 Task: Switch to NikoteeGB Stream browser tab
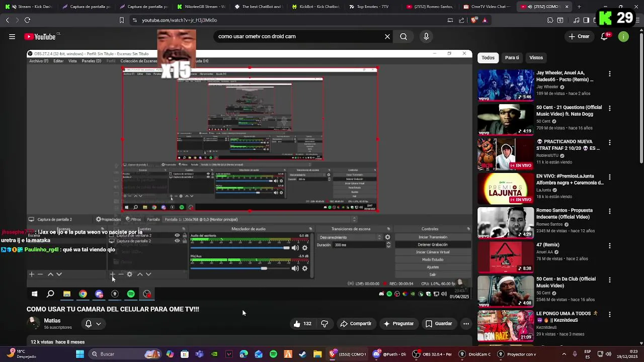[202, 7]
